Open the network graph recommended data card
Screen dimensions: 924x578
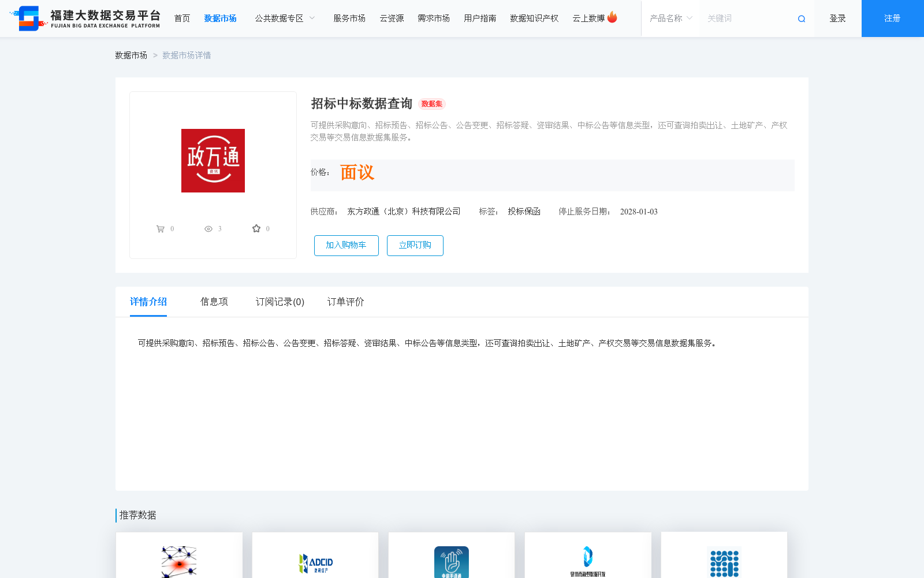(179, 555)
